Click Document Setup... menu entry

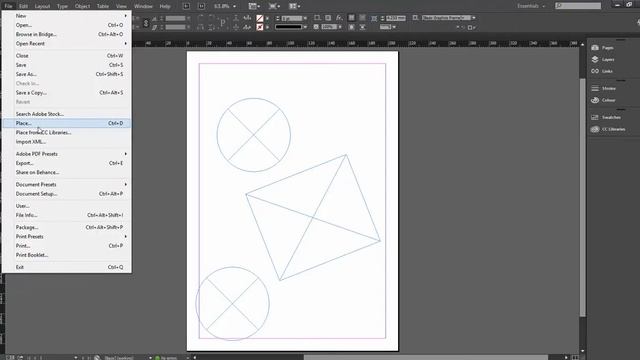pos(67,194)
